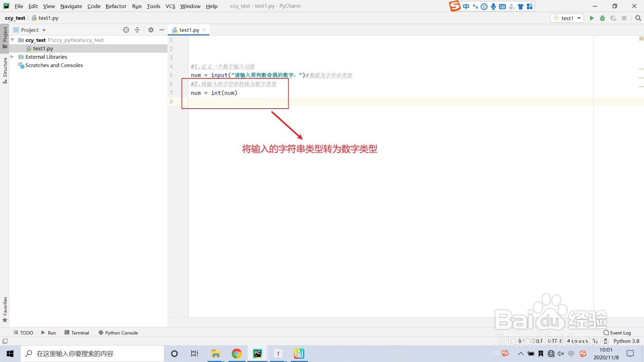Collapse all in Project panel
The image size is (644, 362).
(137, 30)
